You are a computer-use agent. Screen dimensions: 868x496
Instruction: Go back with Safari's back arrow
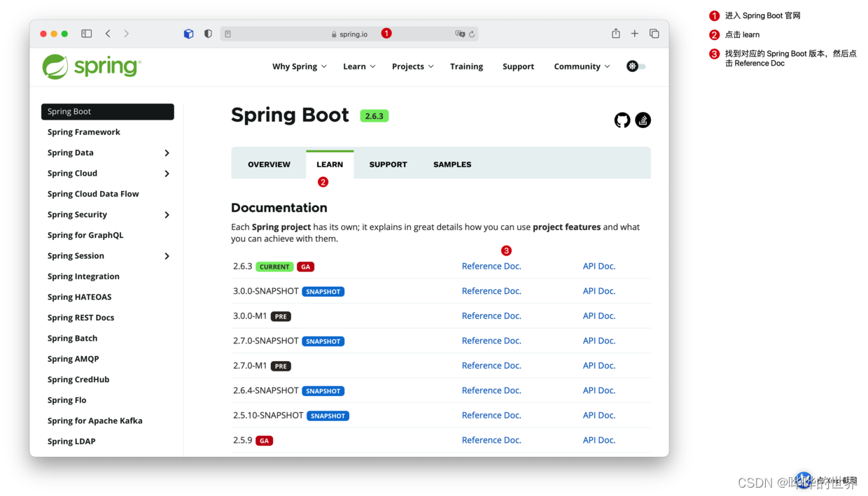click(108, 34)
